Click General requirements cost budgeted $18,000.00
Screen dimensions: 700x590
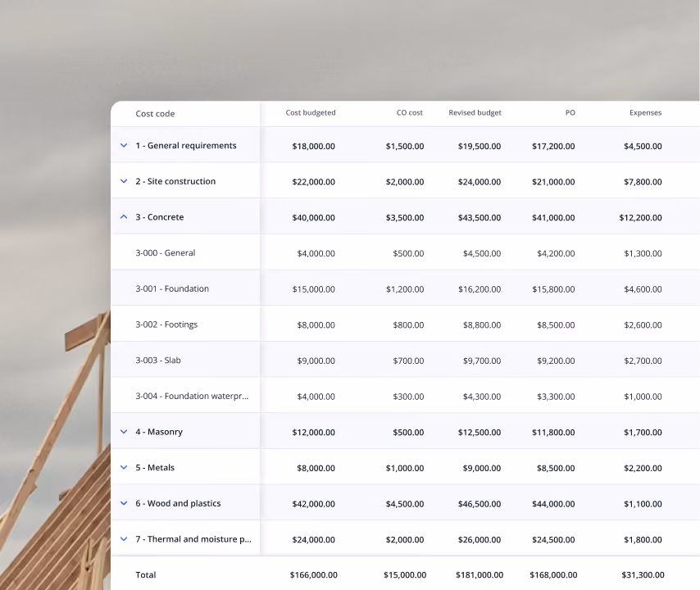(313, 146)
